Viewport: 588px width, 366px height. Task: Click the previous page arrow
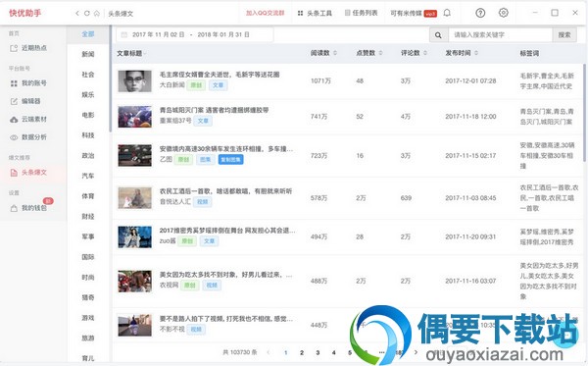269,352
